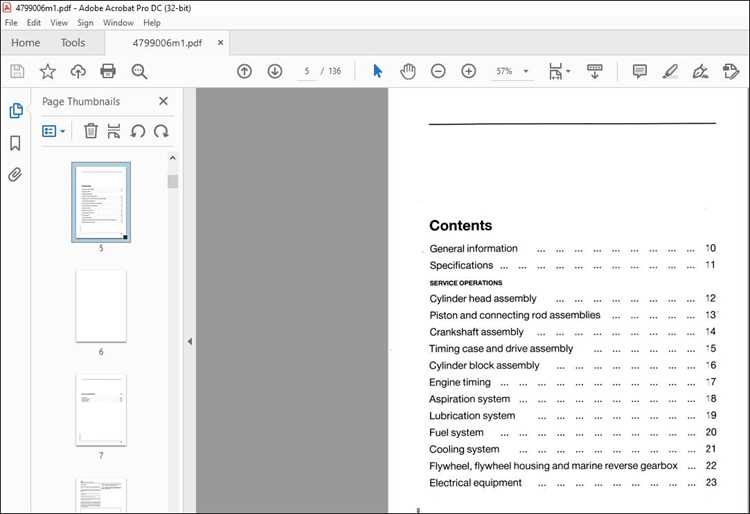
Task: Open the Sign menu
Action: [x=85, y=22]
